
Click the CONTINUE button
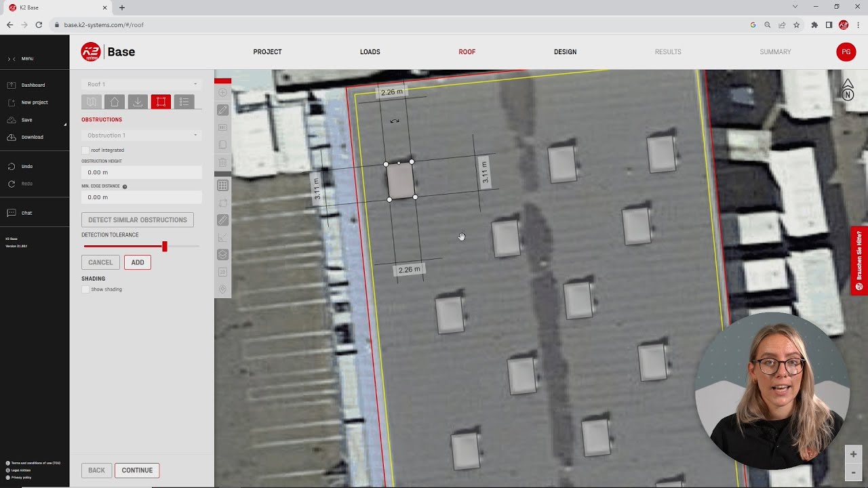(137, 470)
